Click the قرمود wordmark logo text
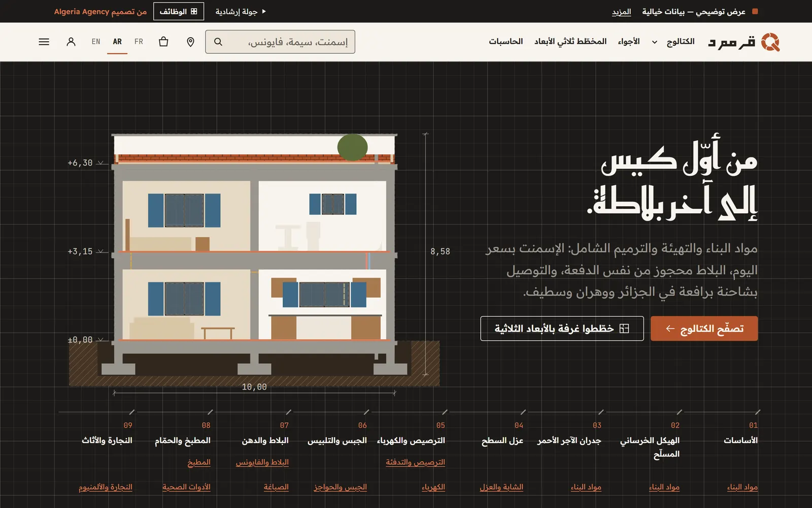The width and height of the screenshot is (812, 508). 732,42
